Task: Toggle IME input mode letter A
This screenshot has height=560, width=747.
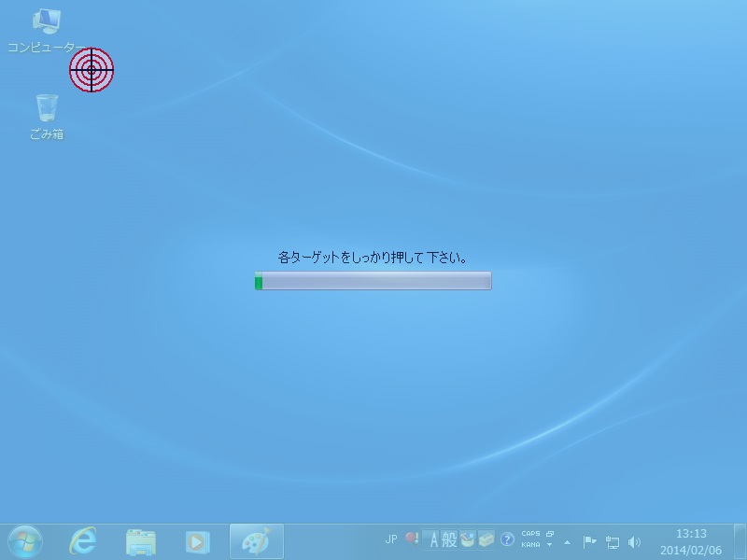Action: pos(433,539)
